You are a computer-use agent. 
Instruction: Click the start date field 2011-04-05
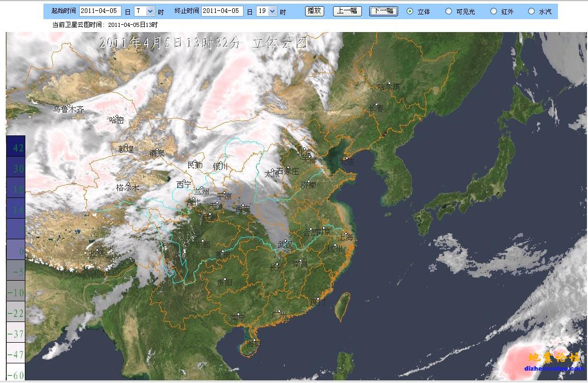pos(100,11)
